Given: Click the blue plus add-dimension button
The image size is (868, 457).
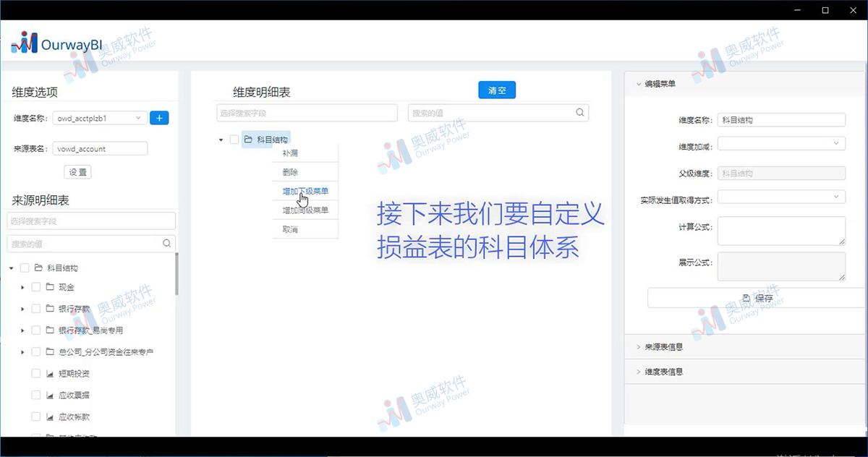Looking at the screenshot, I should tap(159, 118).
